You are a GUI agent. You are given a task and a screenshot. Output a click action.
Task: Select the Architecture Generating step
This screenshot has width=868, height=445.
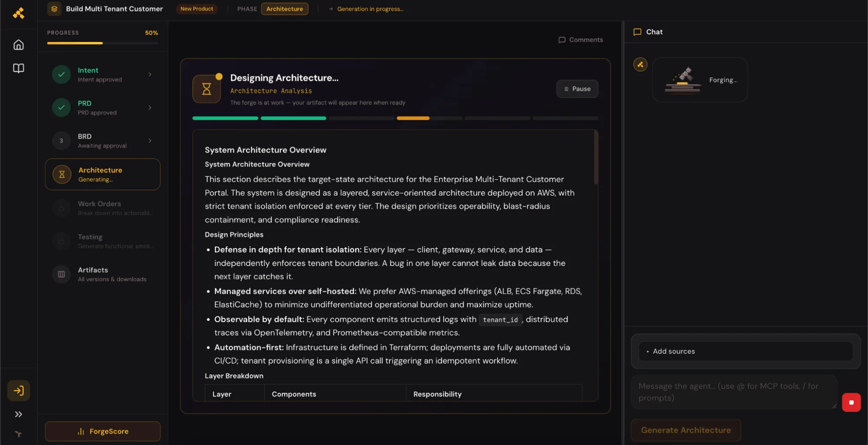pos(102,174)
